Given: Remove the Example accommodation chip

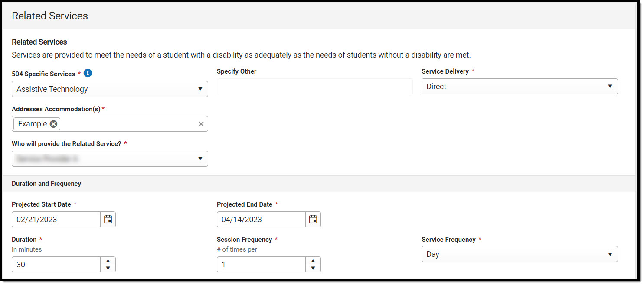Looking at the screenshot, I should (53, 124).
